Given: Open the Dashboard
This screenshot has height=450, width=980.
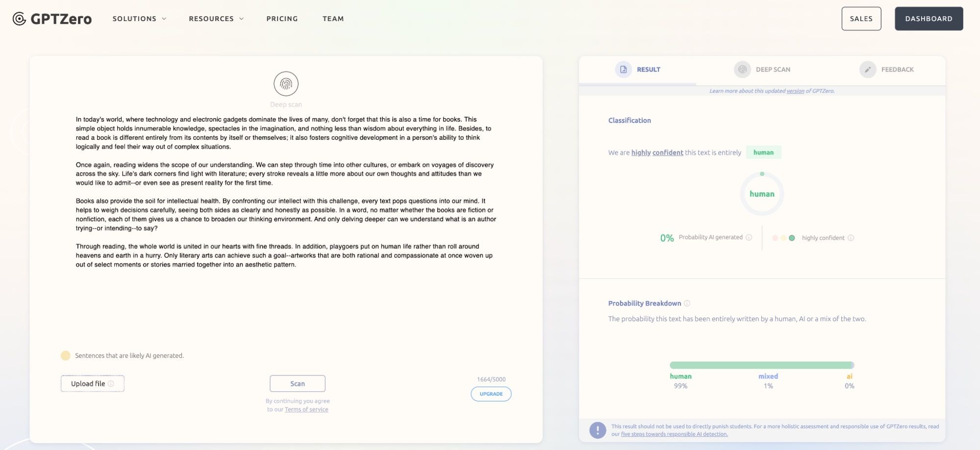Looking at the screenshot, I should click(x=929, y=19).
